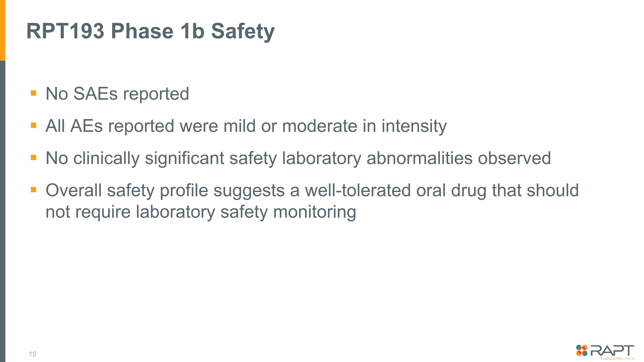This screenshot has width=644, height=362.
Task: Click the word "Safety" in the title
Action: coord(243,31)
